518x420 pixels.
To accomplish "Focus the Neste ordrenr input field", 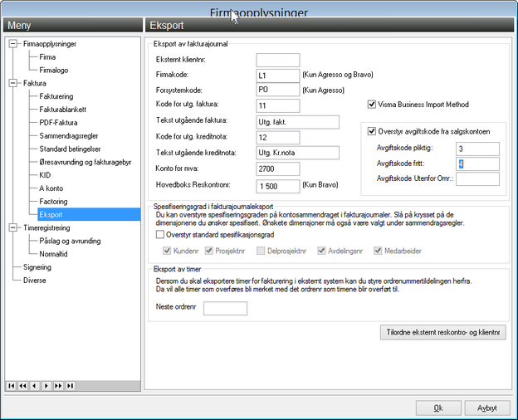I will point(225,308).
